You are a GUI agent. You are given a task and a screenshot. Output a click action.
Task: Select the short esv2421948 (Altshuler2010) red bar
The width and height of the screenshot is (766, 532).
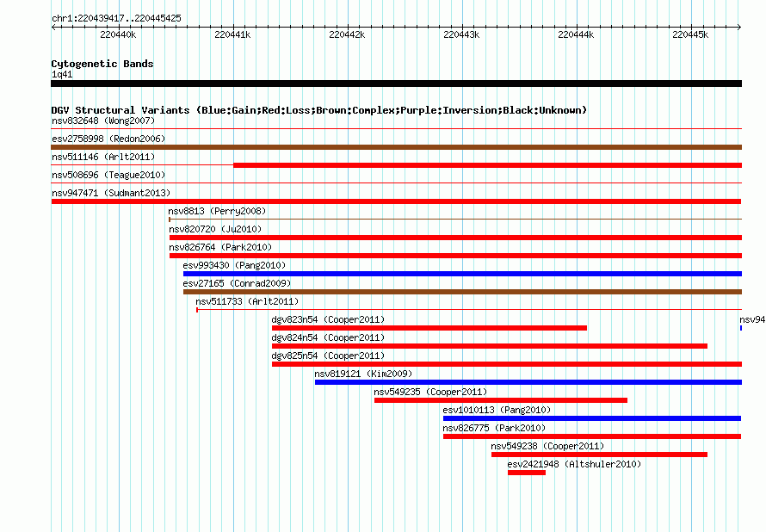pos(527,473)
